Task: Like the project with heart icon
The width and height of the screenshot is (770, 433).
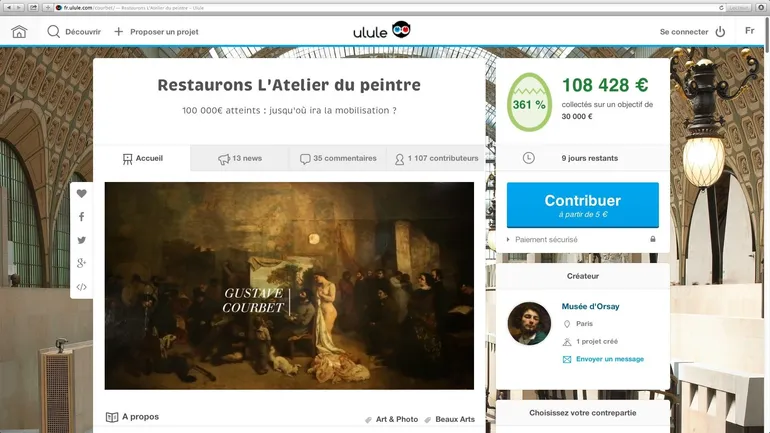Action: pyautogui.click(x=82, y=194)
